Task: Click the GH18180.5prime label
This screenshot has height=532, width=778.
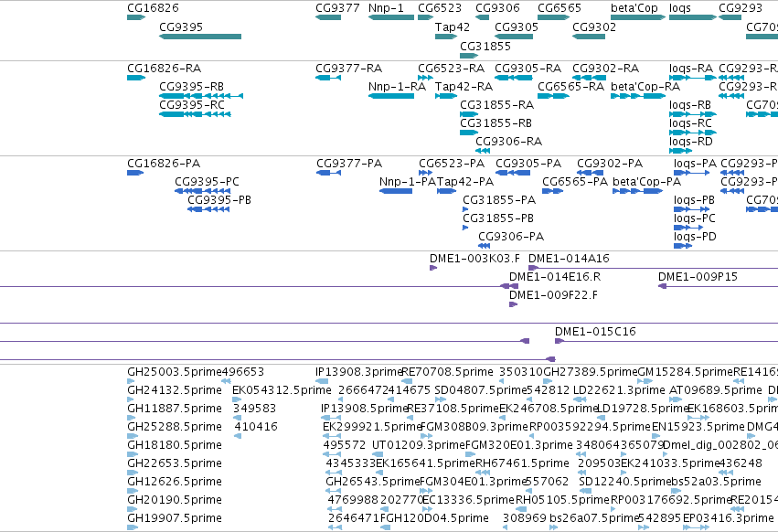Action: pos(175,444)
